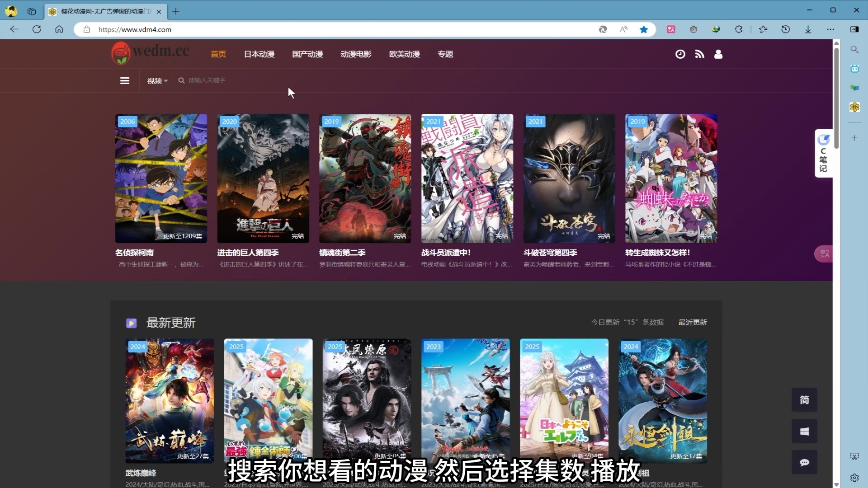Add a sidebar app with plus
Image resolution: width=868 pixels, height=488 pixels.
(854, 138)
